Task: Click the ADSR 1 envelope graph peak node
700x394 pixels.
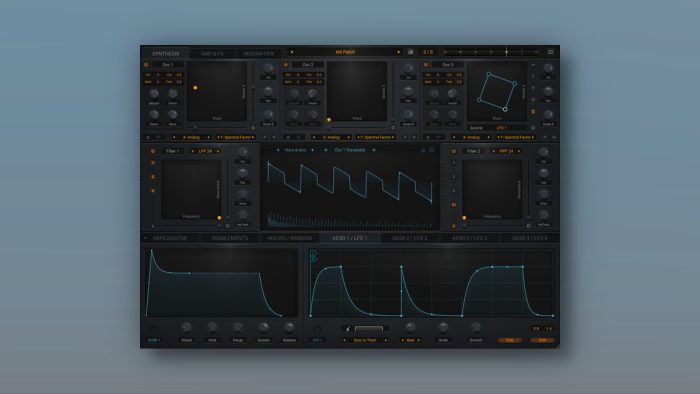Action: (x=152, y=251)
